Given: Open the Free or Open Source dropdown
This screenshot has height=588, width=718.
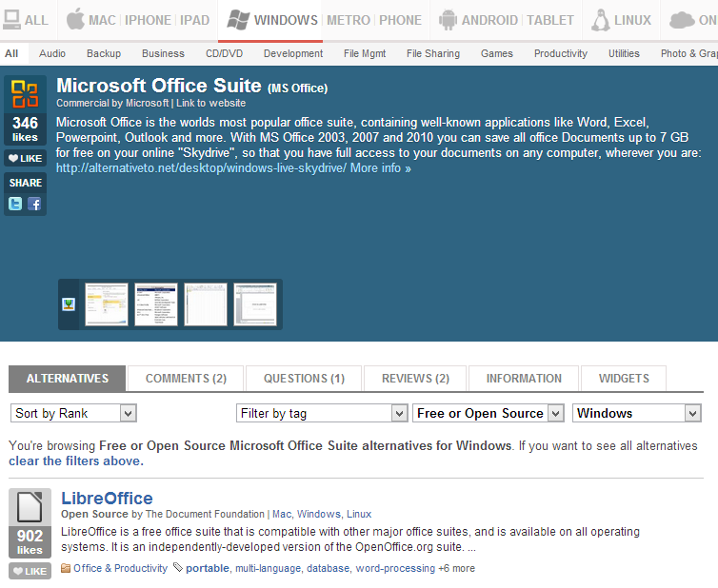Looking at the screenshot, I should (x=489, y=413).
